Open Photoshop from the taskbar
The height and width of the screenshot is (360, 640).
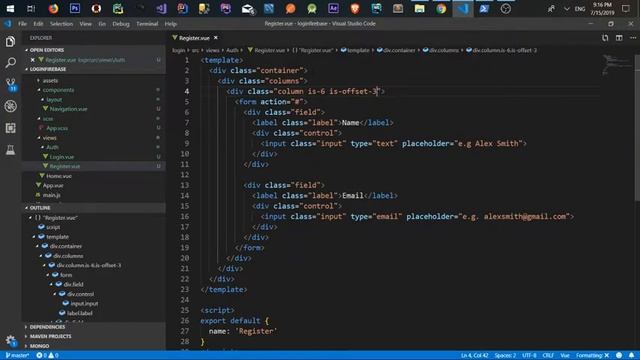point(75,9)
